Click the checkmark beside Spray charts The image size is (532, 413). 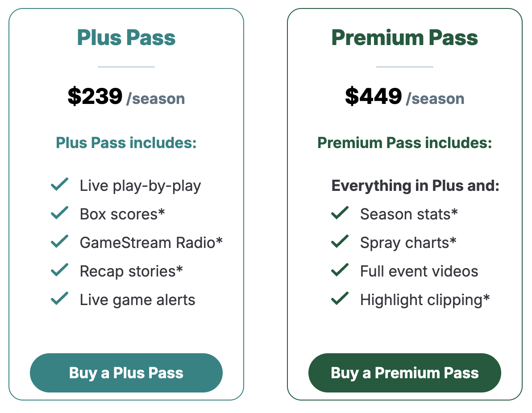pyautogui.click(x=340, y=242)
